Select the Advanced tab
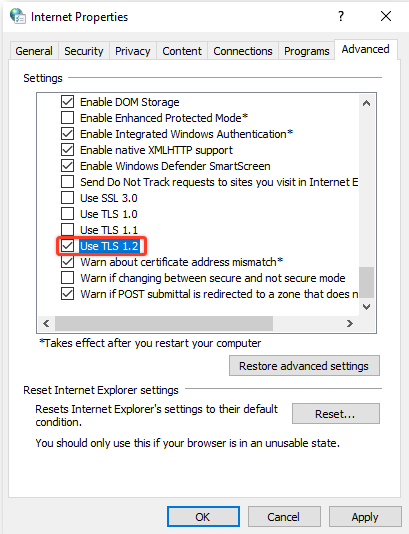409x534 pixels. [x=365, y=49]
